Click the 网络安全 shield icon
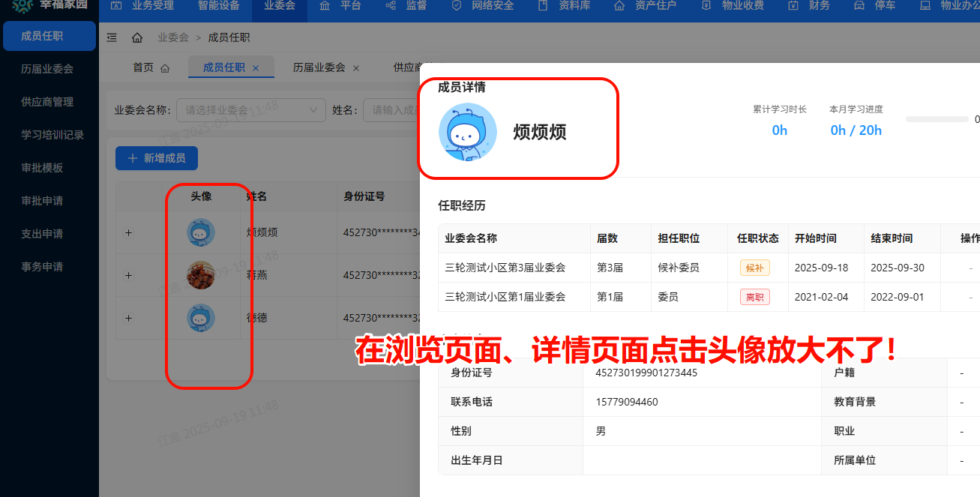 click(457, 6)
